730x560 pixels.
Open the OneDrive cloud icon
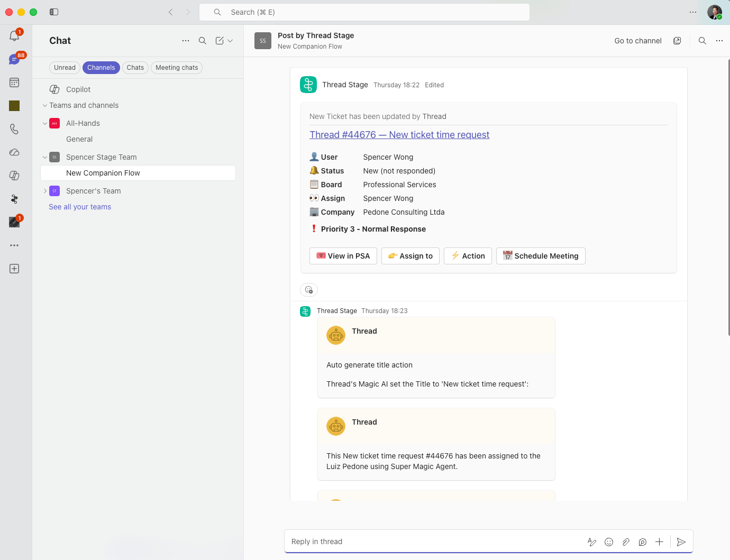pyautogui.click(x=14, y=152)
